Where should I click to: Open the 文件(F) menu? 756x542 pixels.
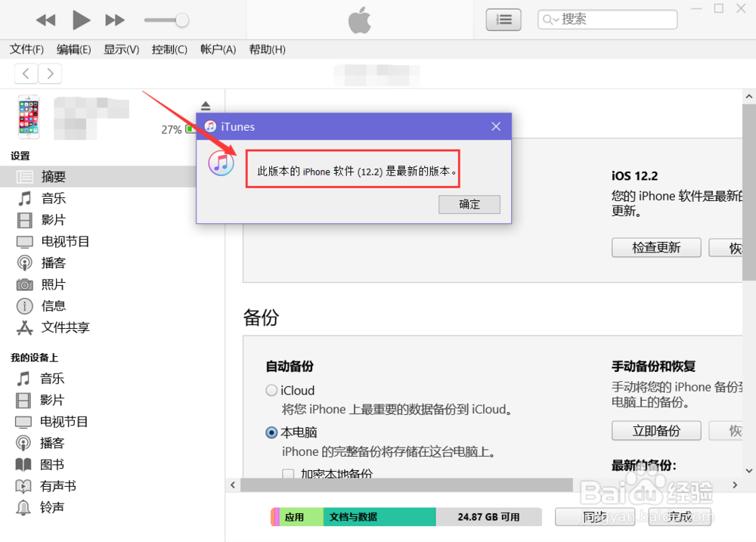pos(26,49)
